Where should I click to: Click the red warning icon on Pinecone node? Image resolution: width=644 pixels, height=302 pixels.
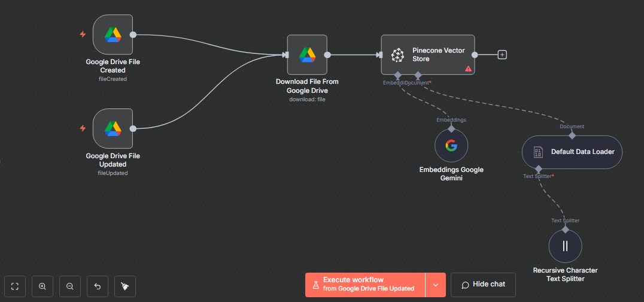(x=468, y=69)
